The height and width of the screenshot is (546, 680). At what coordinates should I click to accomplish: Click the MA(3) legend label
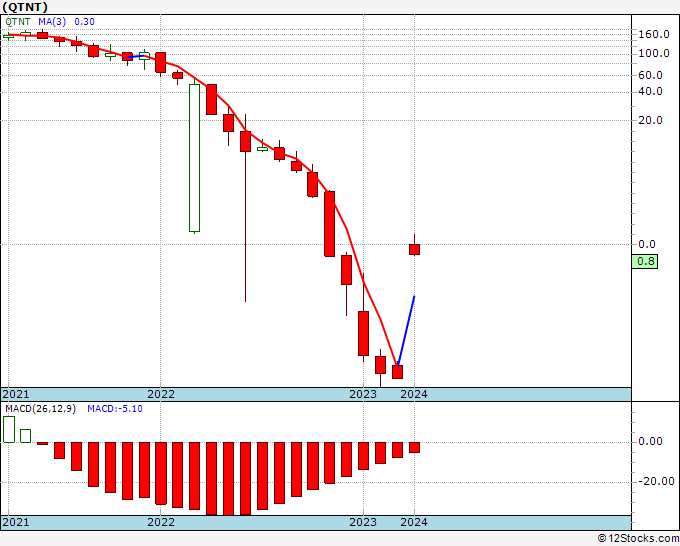click(x=52, y=22)
